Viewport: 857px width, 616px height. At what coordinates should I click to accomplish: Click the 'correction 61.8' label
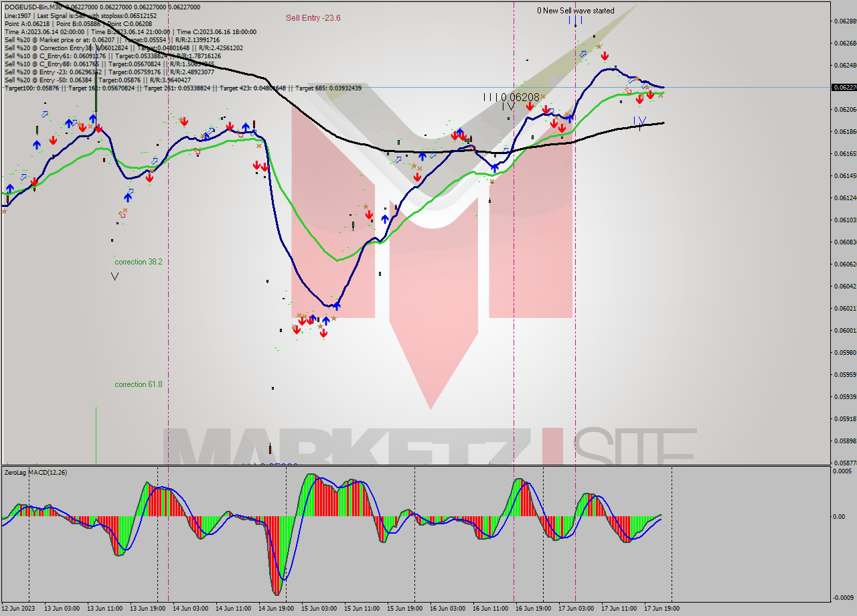click(x=139, y=384)
